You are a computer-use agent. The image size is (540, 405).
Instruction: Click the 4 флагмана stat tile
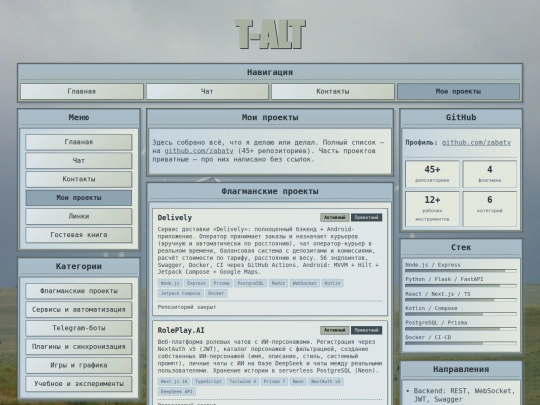click(490, 174)
